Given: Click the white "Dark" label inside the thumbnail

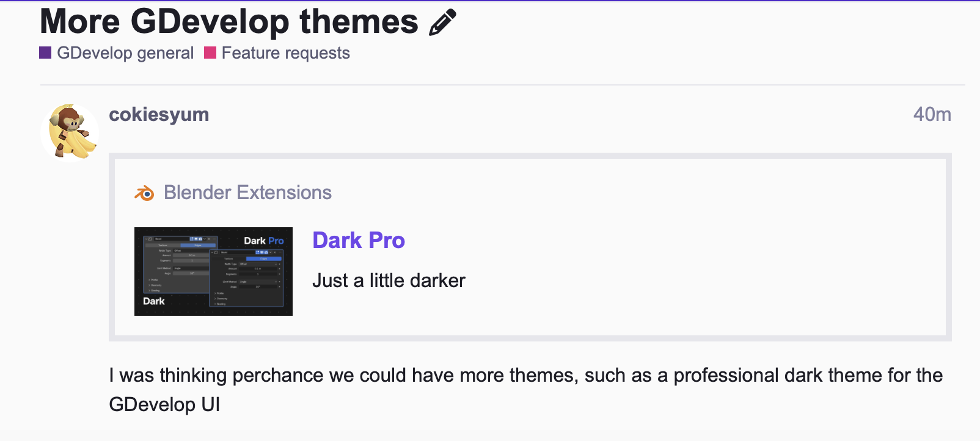Looking at the screenshot, I should pyautogui.click(x=154, y=301).
